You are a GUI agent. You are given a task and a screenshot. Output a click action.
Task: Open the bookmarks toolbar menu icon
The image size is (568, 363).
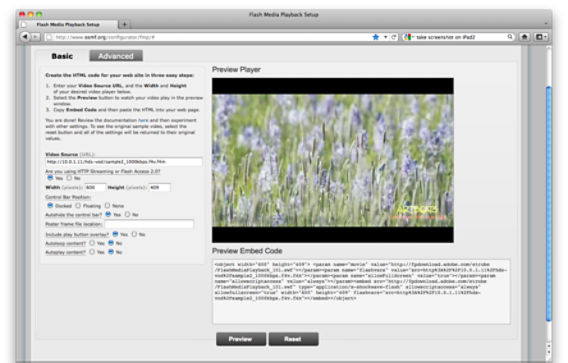tap(541, 37)
